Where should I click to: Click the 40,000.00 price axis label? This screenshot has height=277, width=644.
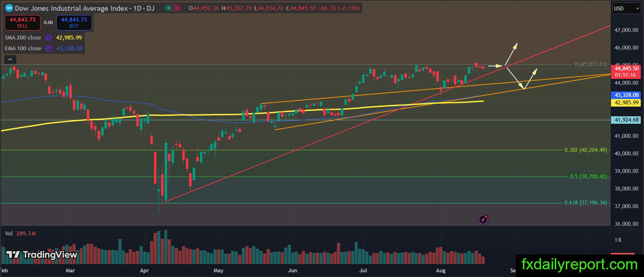626,154
